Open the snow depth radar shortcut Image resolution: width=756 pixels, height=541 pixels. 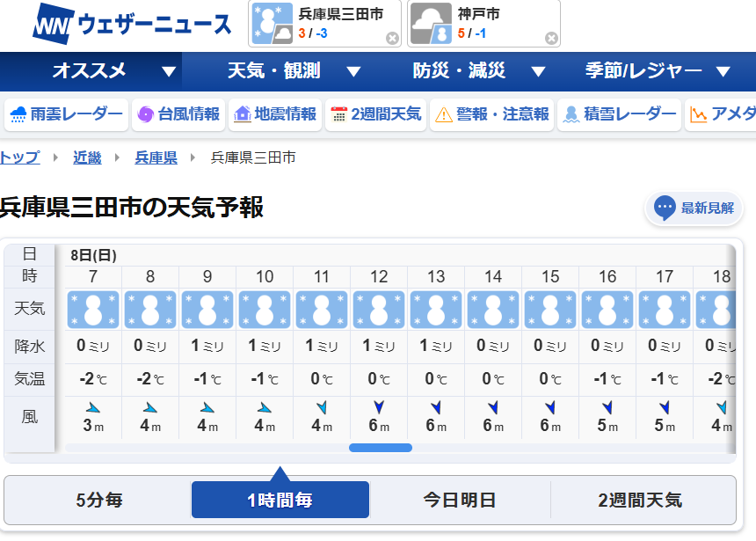pos(620,114)
